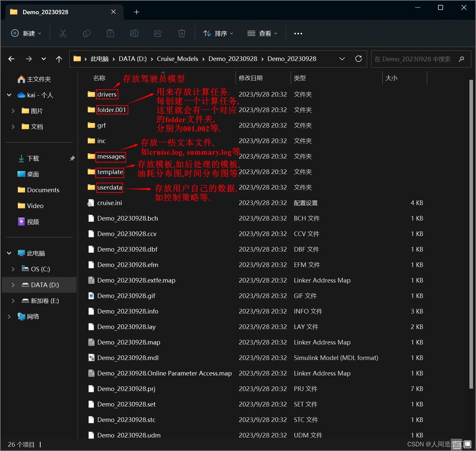Select the drivers folder

[x=107, y=94]
